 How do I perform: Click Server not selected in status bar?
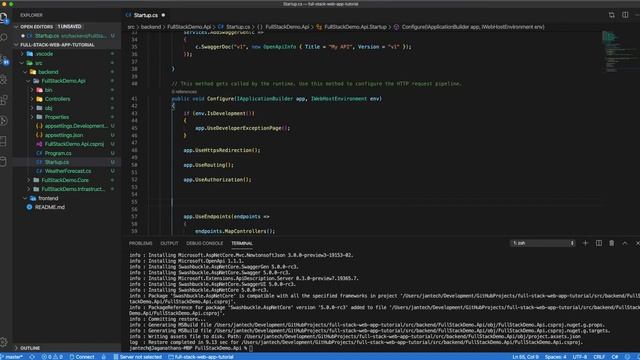pyautogui.click(x=138, y=357)
